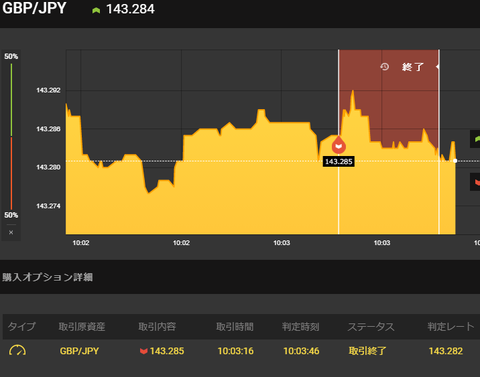480x377 pixels.
Task: Close the sentiment gauge with the X icon
Action: click(11, 232)
